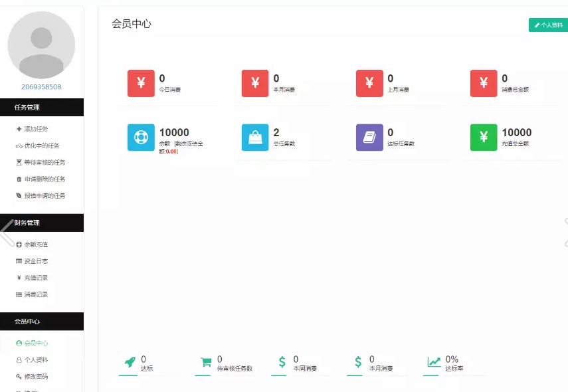Image resolution: width=568 pixels, height=392 pixels.
Task: Click the cloud icon beside 优化中的任务
Action: pyautogui.click(x=19, y=146)
